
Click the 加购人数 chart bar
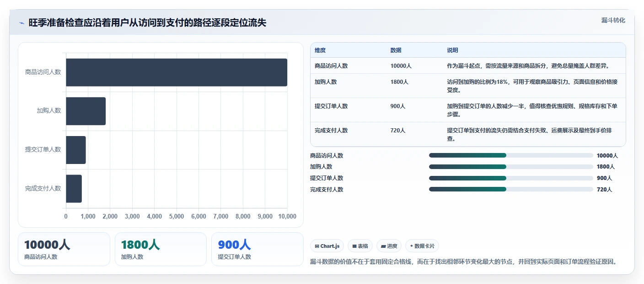tap(86, 111)
